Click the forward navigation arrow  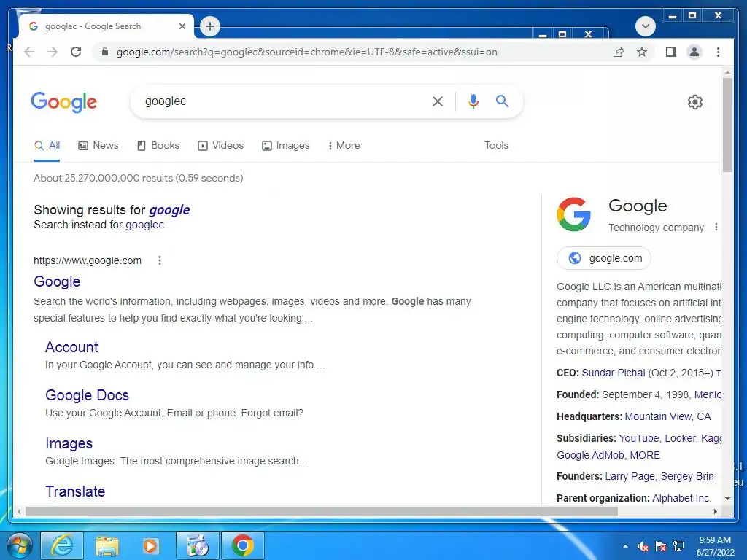click(x=53, y=52)
